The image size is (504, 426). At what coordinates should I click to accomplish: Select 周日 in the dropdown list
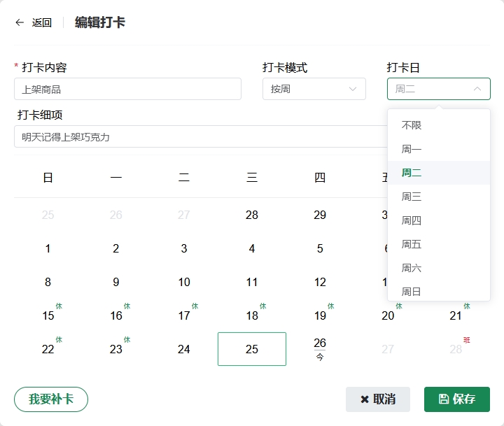point(439,292)
